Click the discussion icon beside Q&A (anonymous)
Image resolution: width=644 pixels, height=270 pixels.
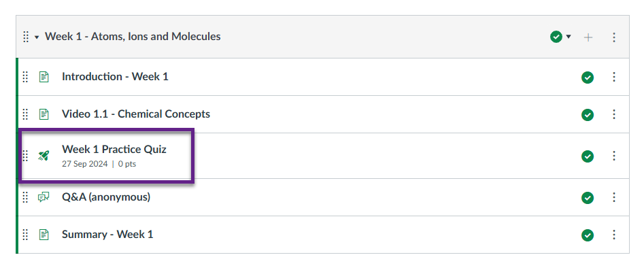(x=44, y=197)
